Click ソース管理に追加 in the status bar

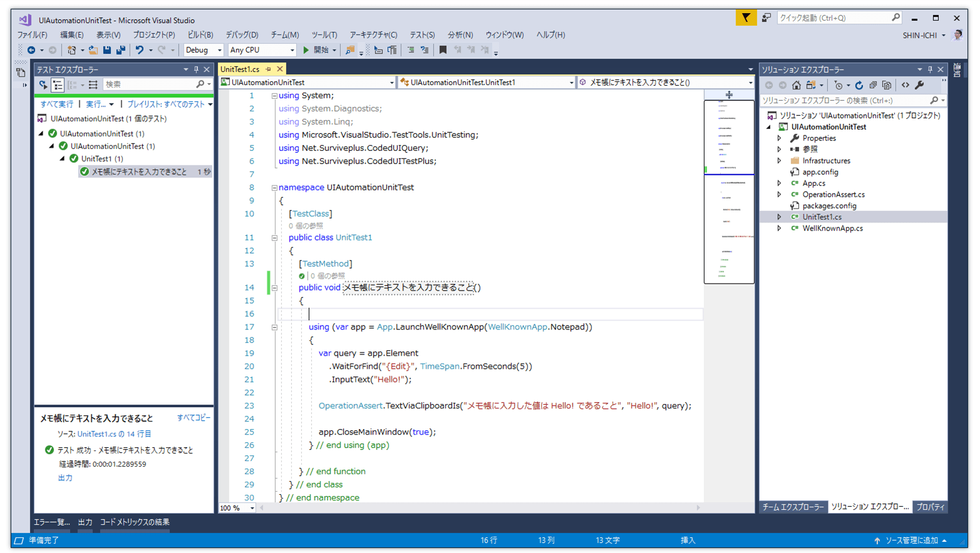pyautogui.click(x=910, y=540)
